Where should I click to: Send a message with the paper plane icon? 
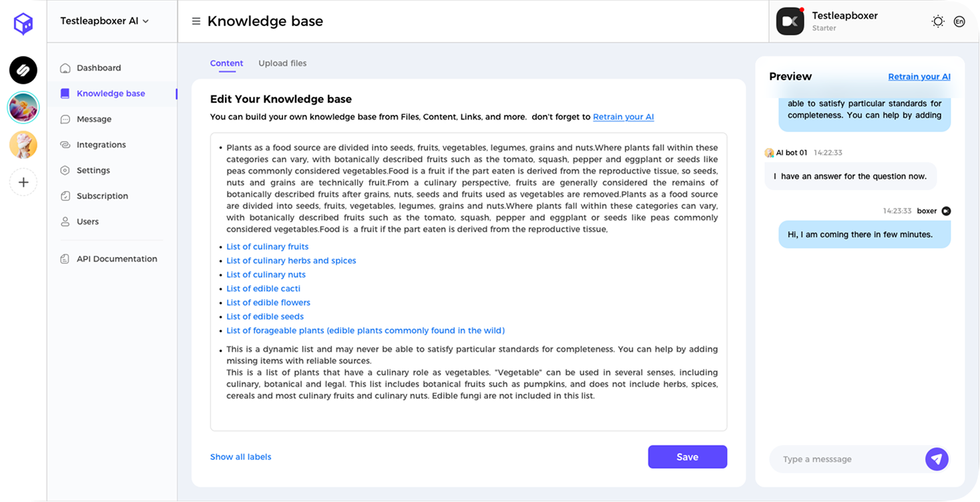pos(937,459)
